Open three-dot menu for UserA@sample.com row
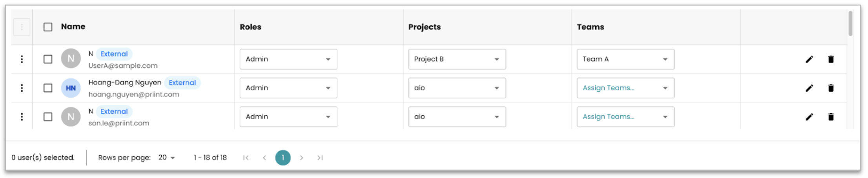 pos(22,59)
